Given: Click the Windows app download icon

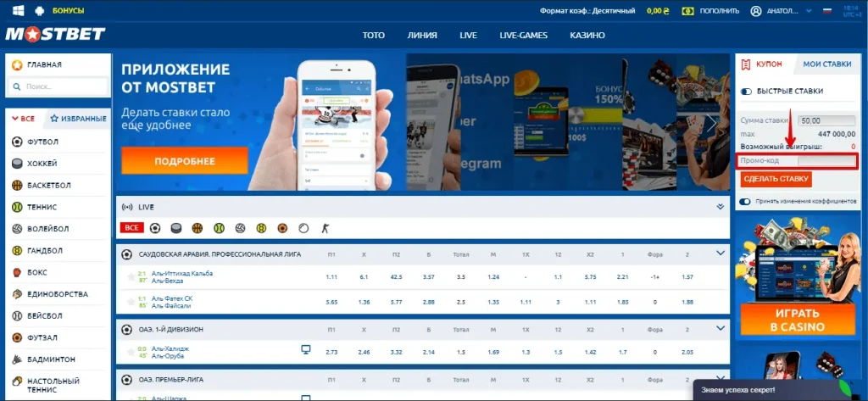Looking at the screenshot, I should [x=19, y=10].
